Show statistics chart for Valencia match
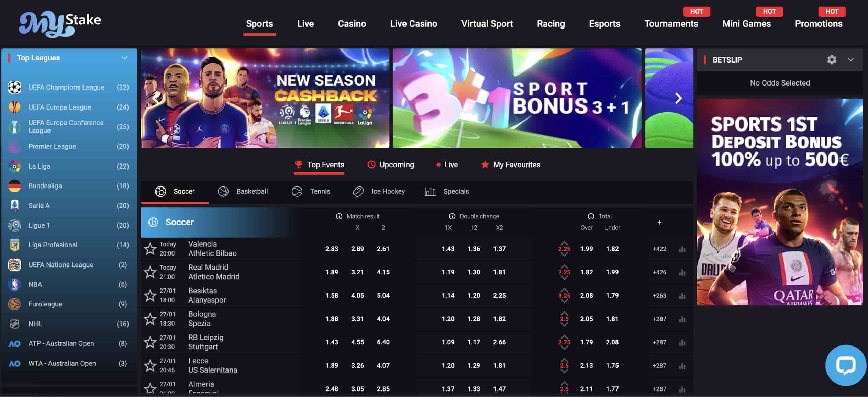868x397 pixels. 682,249
